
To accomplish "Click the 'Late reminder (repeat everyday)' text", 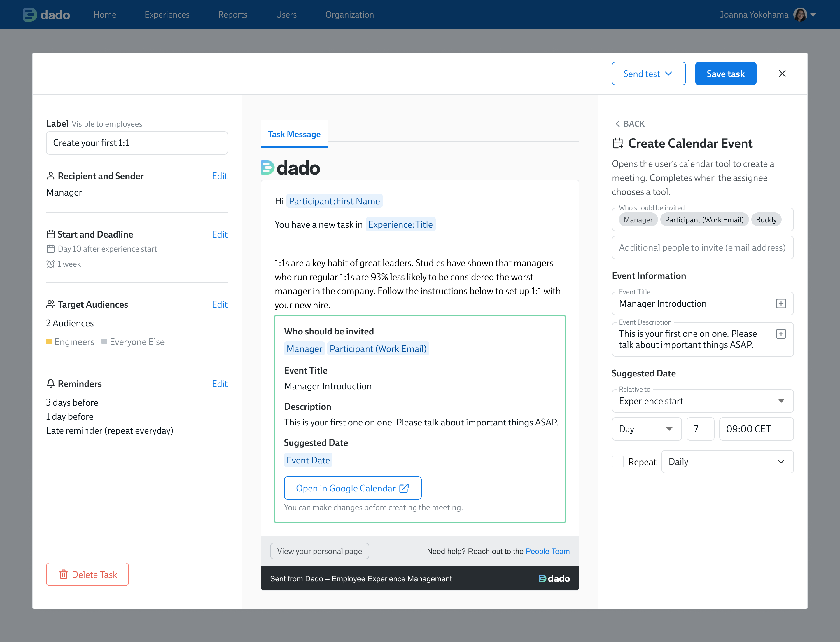I will (110, 430).
